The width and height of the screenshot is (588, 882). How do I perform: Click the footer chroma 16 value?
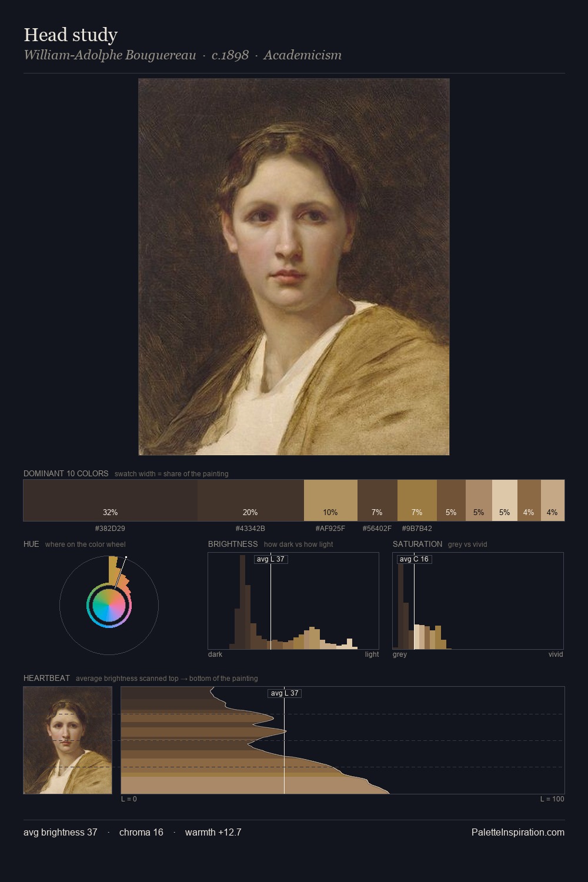click(141, 832)
